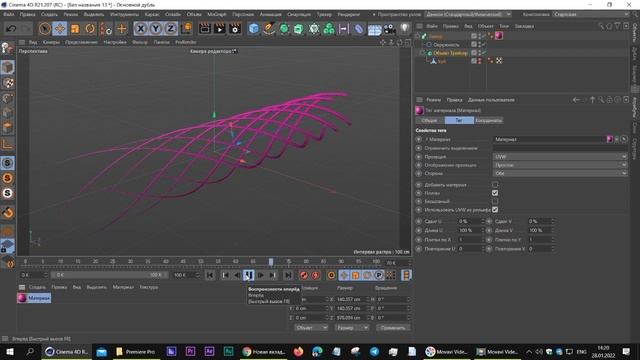The height and width of the screenshot is (360, 640).
Task: Click the timeline playhead marker
Action: [271, 262]
